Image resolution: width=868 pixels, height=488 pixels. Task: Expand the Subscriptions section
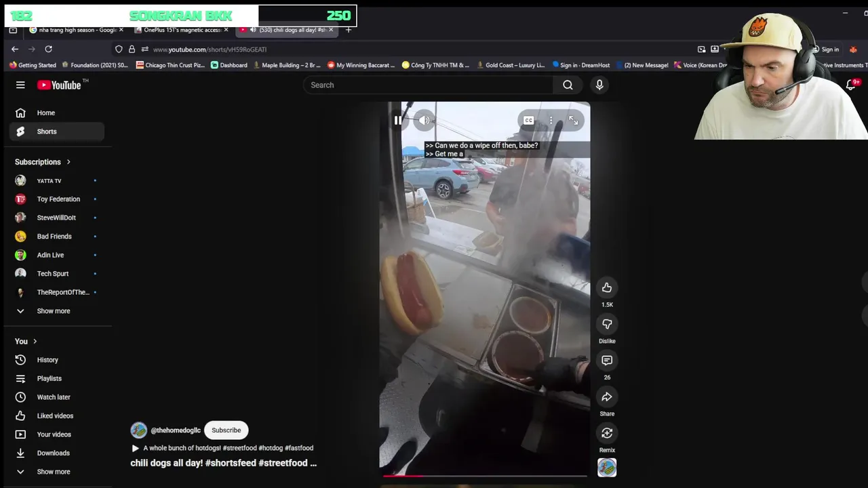(43, 162)
